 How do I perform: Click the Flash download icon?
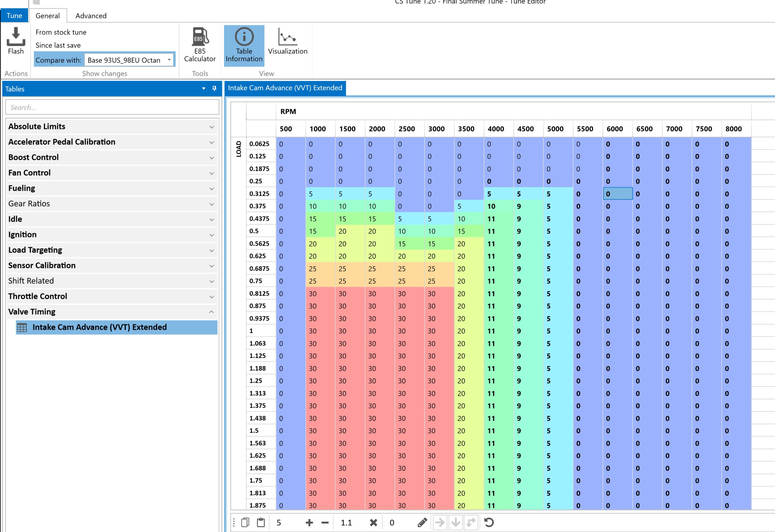point(16,37)
